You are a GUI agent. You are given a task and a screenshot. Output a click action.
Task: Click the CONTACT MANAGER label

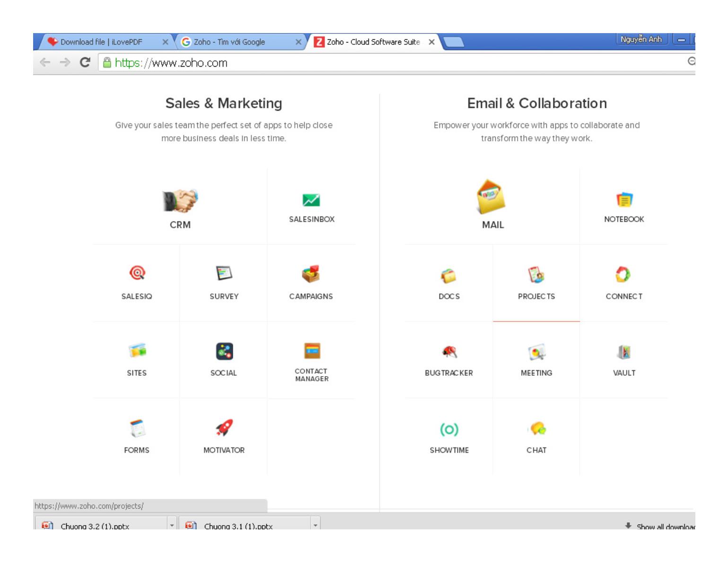312,375
